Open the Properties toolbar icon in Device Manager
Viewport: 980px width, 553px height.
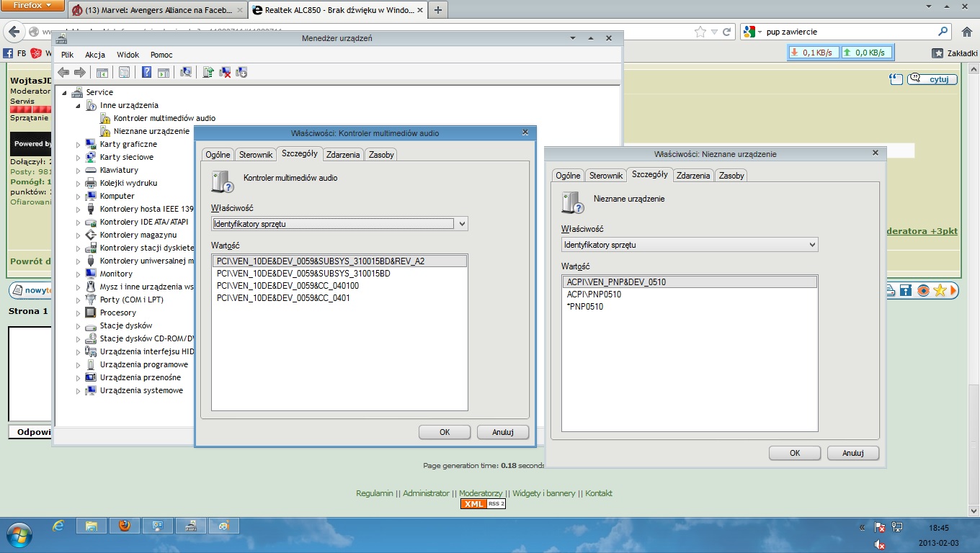tap(124, 72)
